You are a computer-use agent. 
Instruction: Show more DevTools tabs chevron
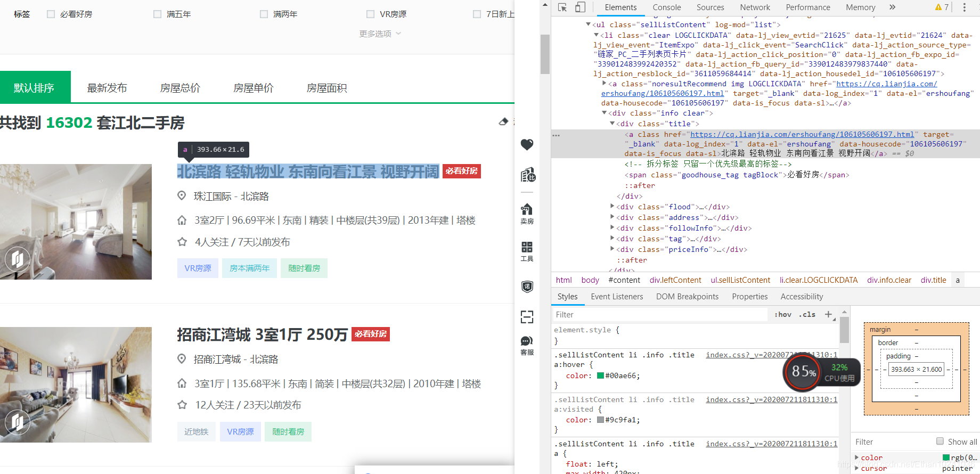[x=892, y=7]
